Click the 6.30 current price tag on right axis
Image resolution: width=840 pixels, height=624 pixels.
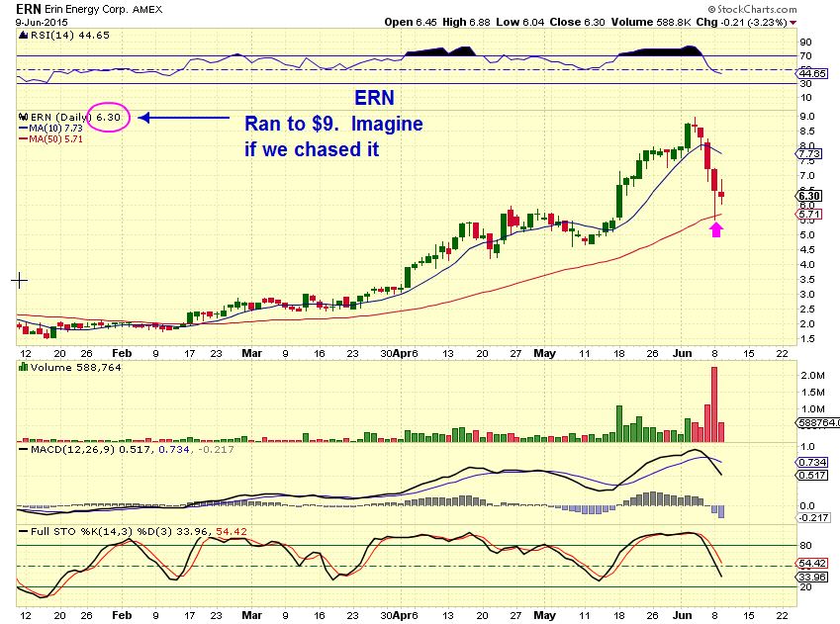coord(809,196)
